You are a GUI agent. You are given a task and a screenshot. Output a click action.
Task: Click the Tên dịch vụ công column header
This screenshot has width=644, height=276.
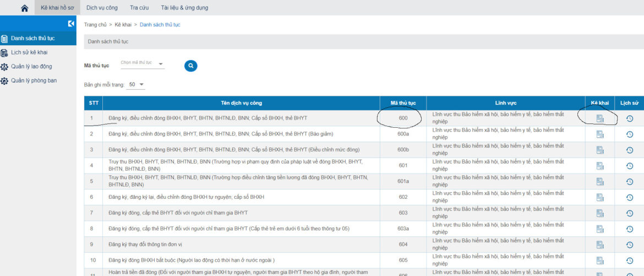[x=241, y=103]
